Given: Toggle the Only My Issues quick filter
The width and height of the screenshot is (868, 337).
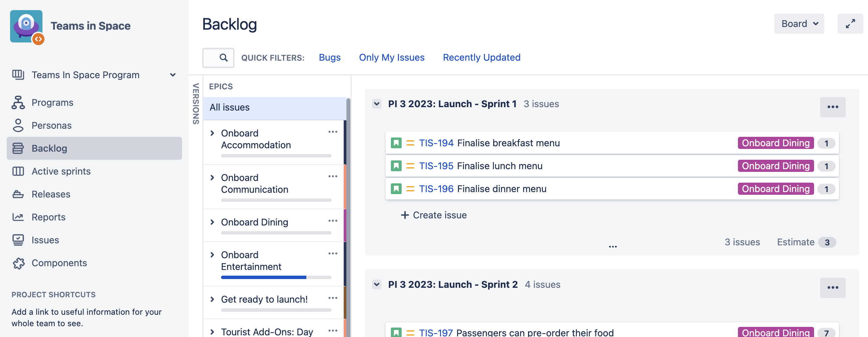Looking at the screenshot, I should [x=392, y=58].
